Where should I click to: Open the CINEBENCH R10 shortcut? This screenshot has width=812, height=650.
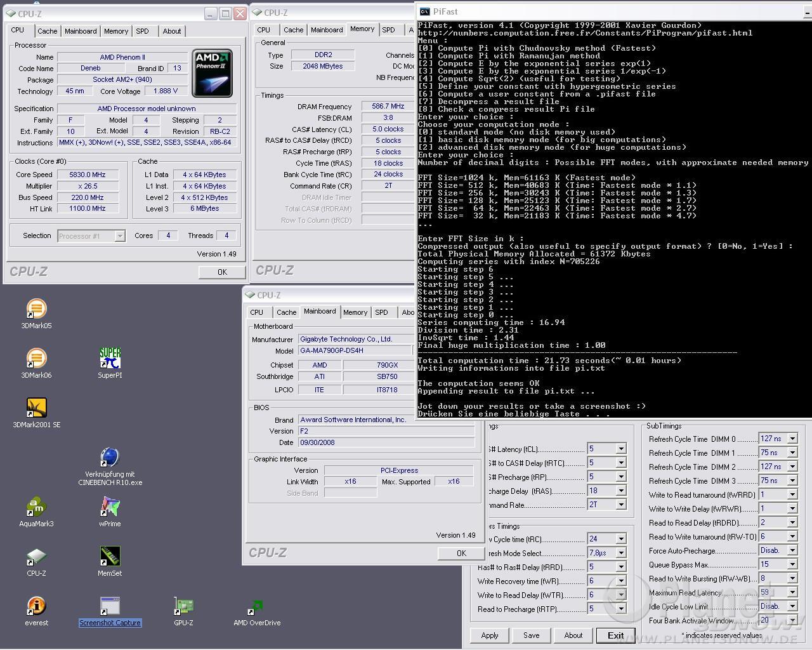point(110,458)
